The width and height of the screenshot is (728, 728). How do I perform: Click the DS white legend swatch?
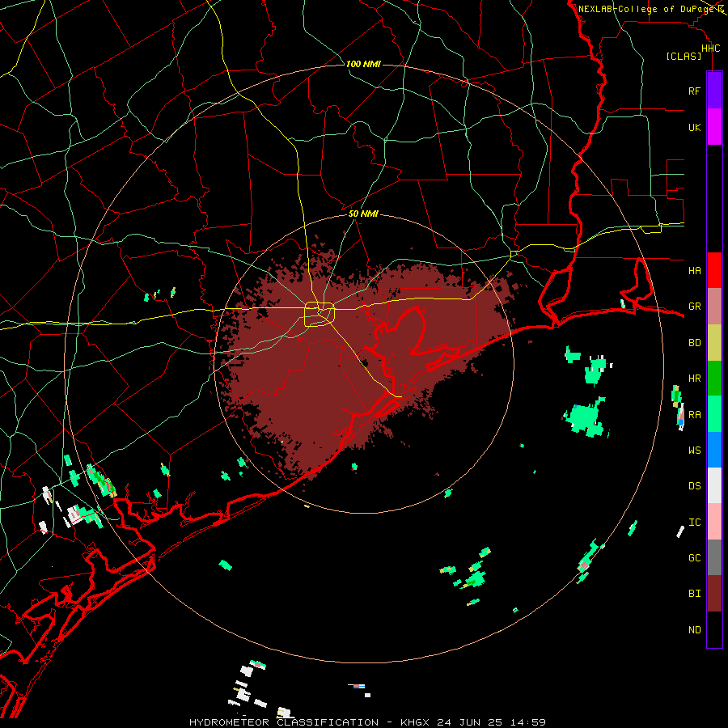pos(714,485)
